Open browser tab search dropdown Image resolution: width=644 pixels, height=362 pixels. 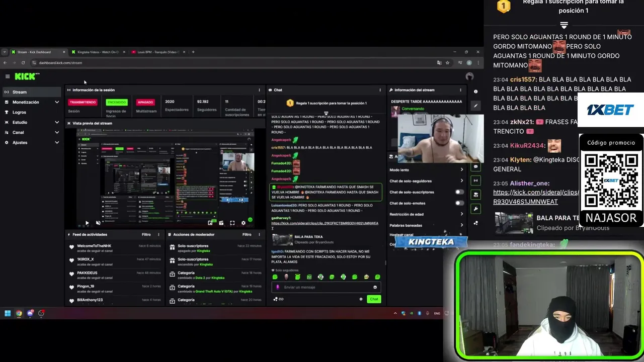coord(5,52)
